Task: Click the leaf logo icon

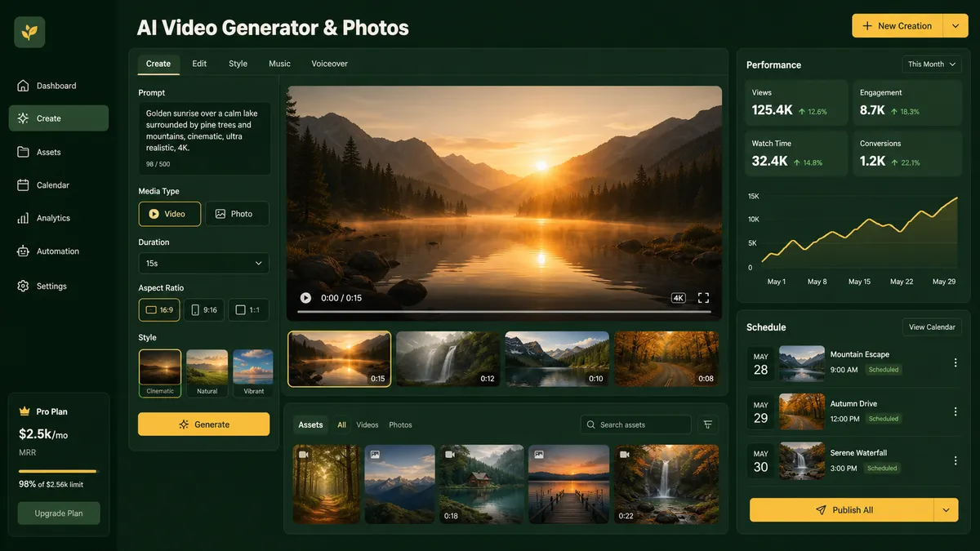Action: 29,32
